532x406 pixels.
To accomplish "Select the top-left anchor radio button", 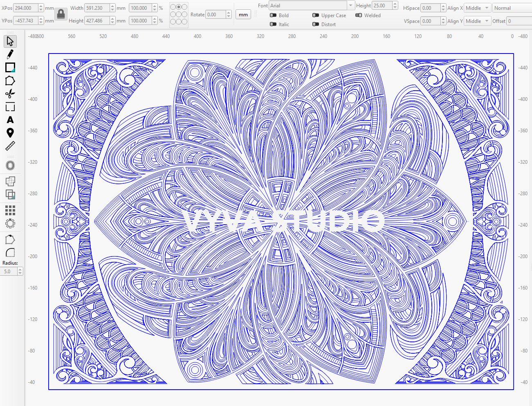I will pyautogui.click(x=173, y=7).
